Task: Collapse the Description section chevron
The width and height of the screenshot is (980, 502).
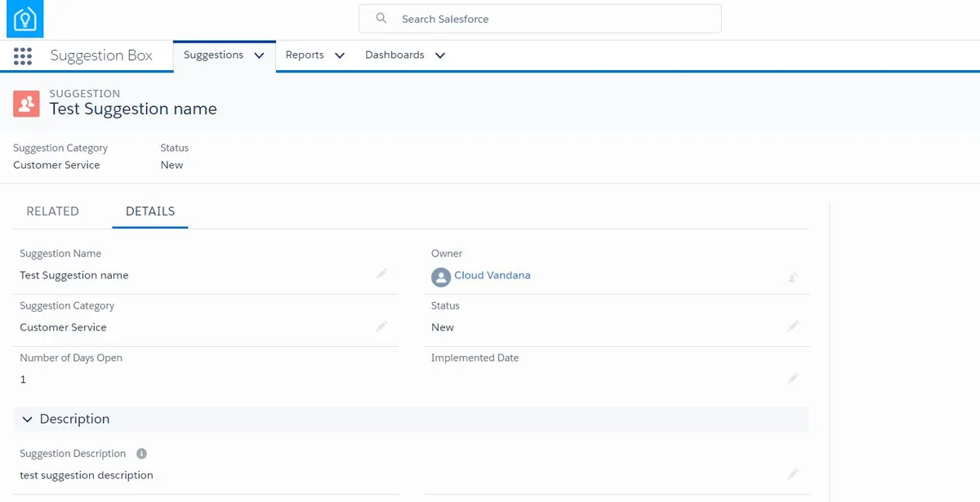Action: [27, 419]
